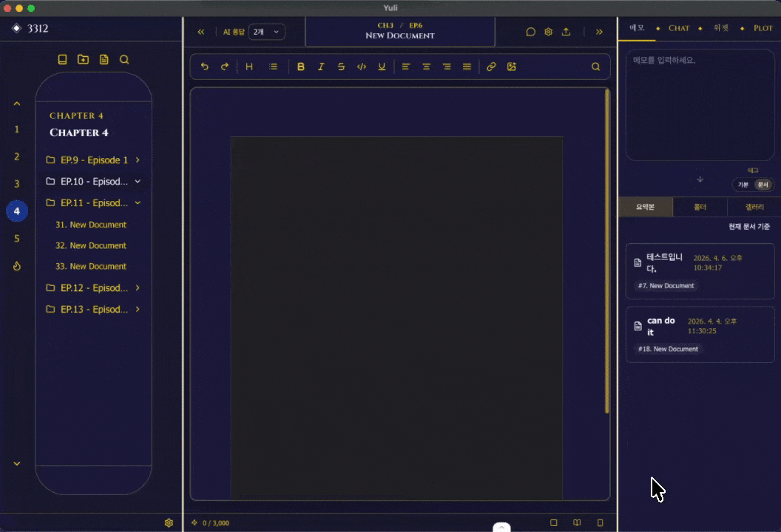
Task: Click the add folder icon in sidebar
Action: click(83, 60)
